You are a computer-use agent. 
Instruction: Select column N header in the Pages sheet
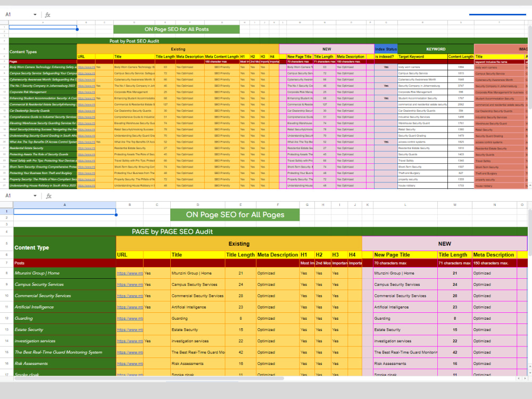[x=494, y=205]
